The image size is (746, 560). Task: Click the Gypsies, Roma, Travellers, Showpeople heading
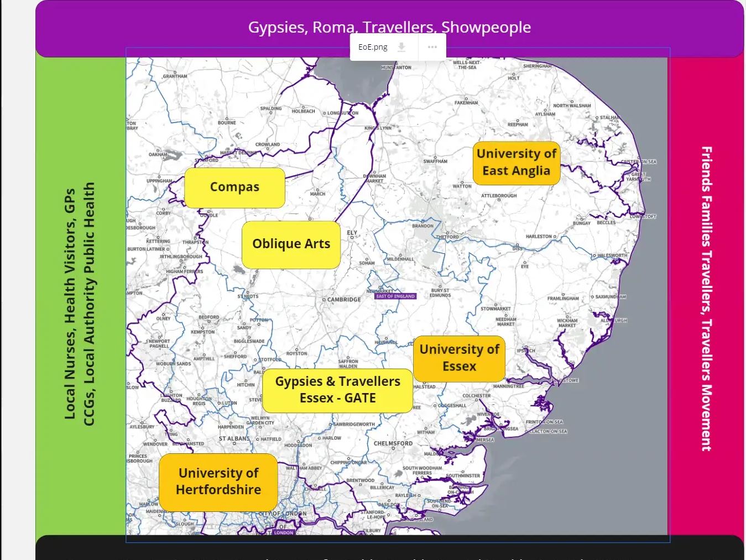coord(389,27)
